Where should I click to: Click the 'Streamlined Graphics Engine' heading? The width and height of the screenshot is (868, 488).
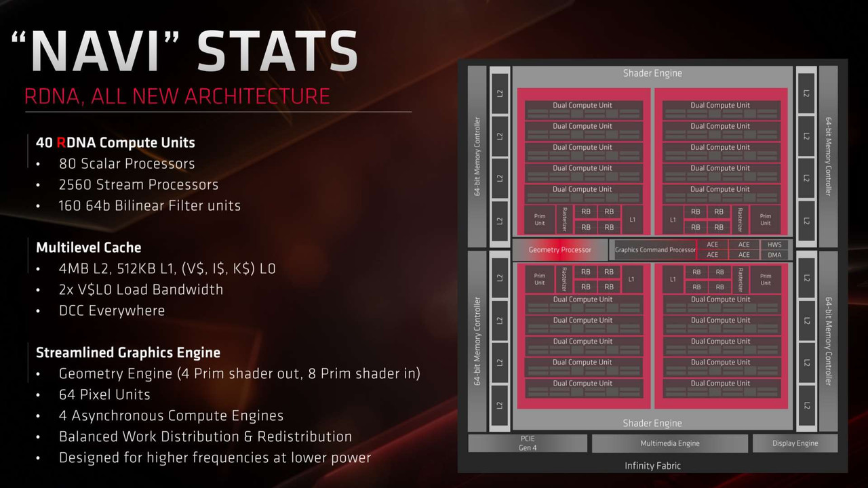[128, 352]
